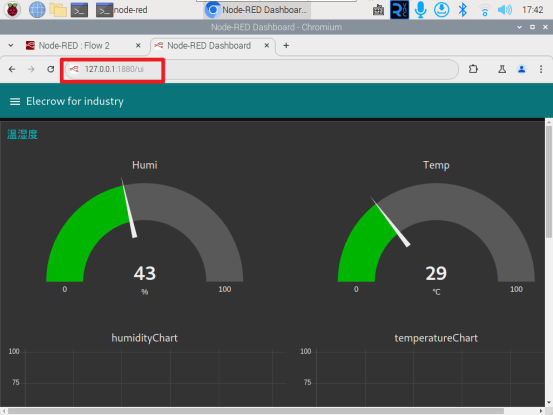Open the Bluetooth menu
Image resolution: width=553 pixels, height=415 pixels.
click(x=463, y=10)
